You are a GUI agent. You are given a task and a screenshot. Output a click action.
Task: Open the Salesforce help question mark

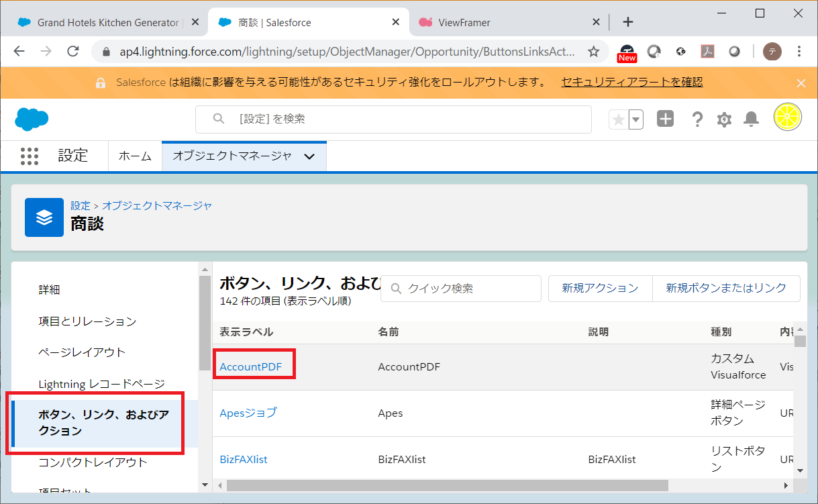(x=697, y=119)
